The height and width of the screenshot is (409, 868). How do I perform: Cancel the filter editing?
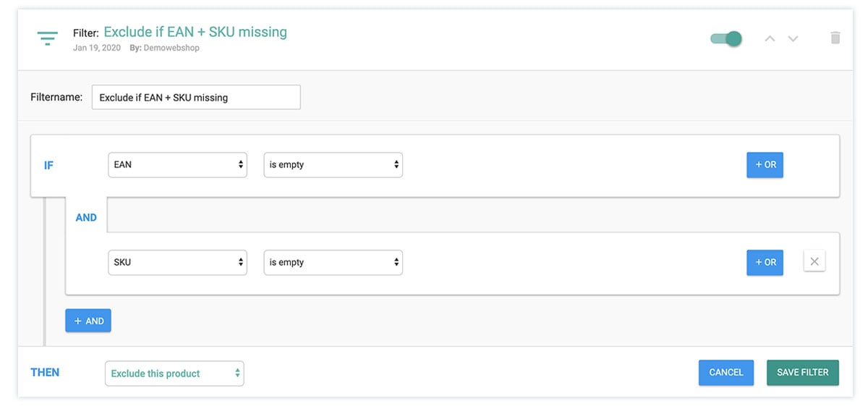pyautogui.click(x=726, y=372)
